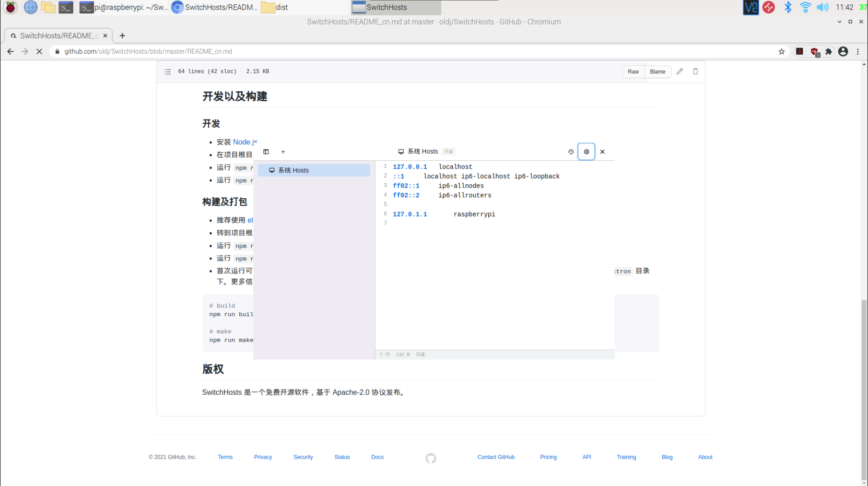Open the dark red extension icon

(x=799, y=51)
